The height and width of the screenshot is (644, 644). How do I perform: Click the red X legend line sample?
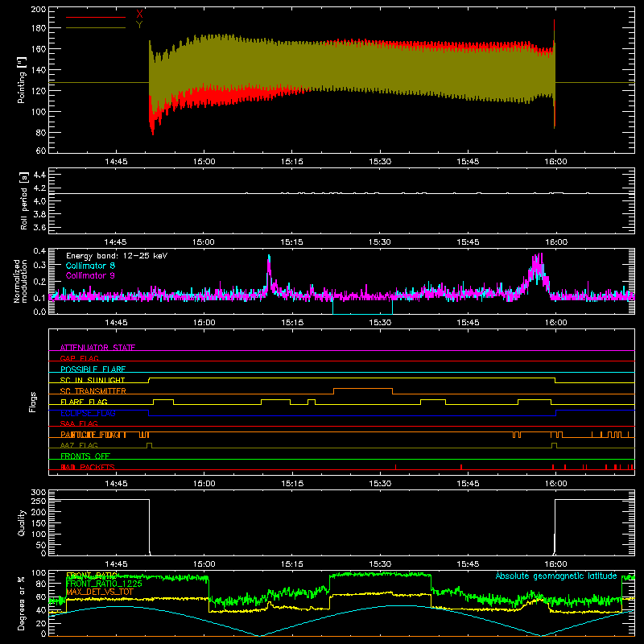96,17
